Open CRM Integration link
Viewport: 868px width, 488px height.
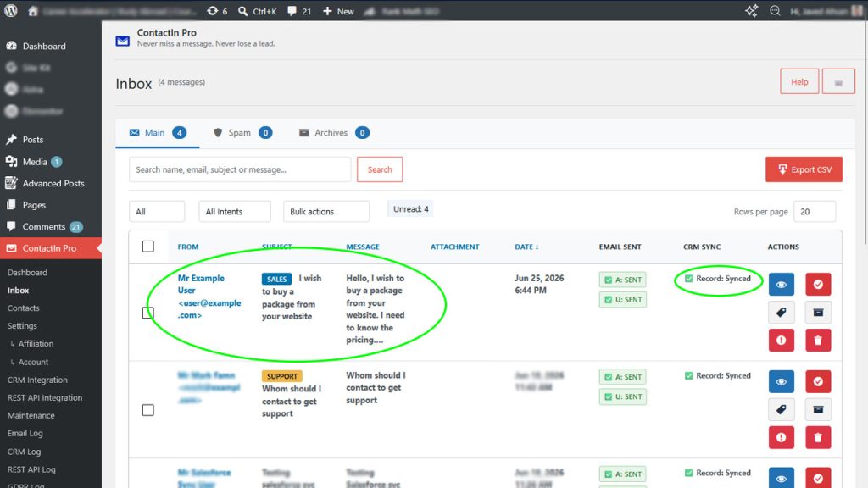(x=37, y=380)
